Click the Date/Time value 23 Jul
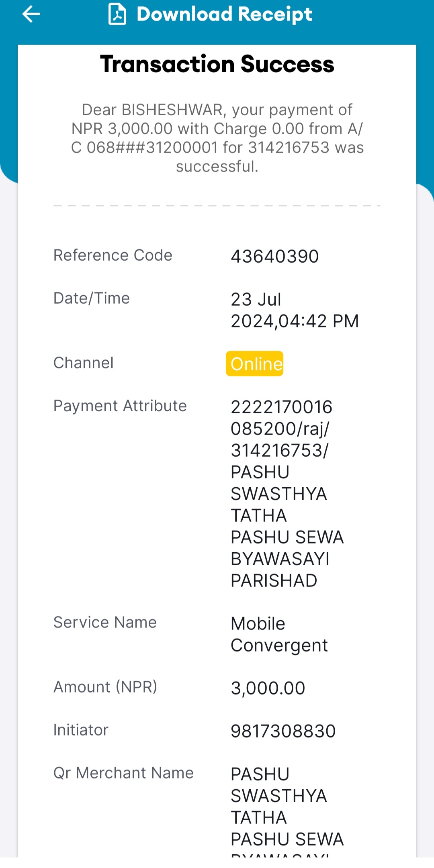This screenshot has width=434, height=868. (x=256, y=300)
